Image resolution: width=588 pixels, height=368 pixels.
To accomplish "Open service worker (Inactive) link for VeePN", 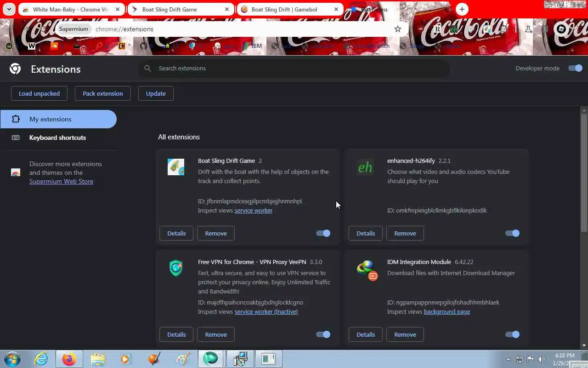I will (266, 311).
